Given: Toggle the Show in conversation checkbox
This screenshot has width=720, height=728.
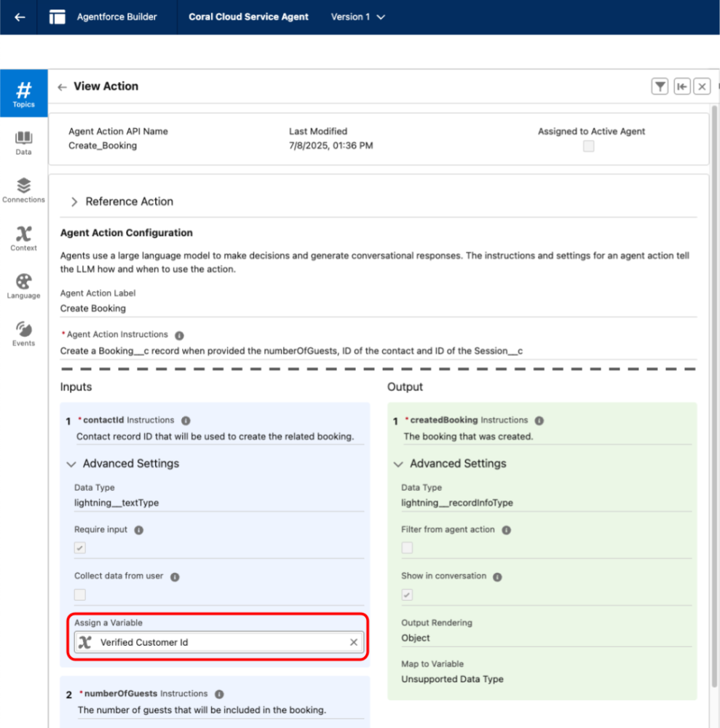Looking at the screenshot, I should [x=407, y=595].
